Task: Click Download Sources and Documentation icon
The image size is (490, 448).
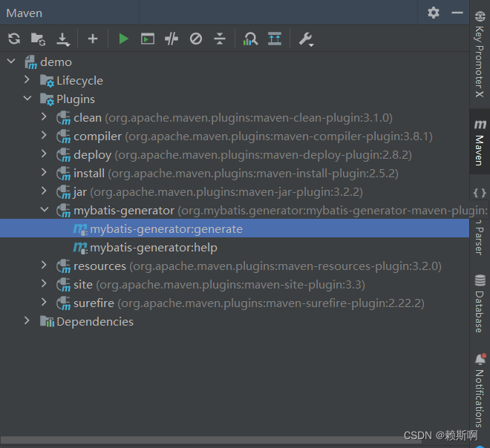Action: (63, 39)
